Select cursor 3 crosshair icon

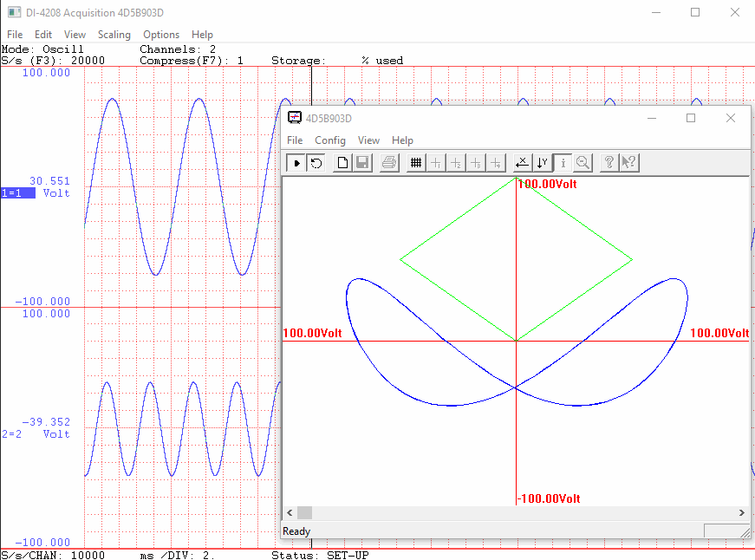point(476,163)
